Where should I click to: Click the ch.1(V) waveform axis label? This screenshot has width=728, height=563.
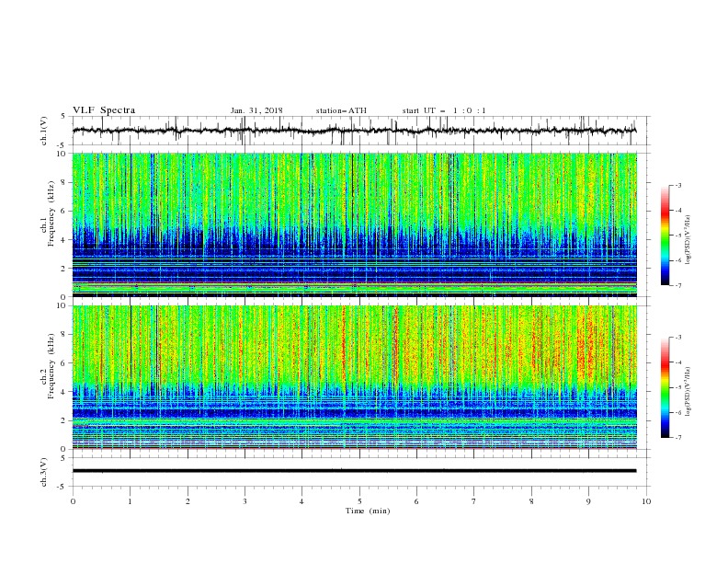44,131
